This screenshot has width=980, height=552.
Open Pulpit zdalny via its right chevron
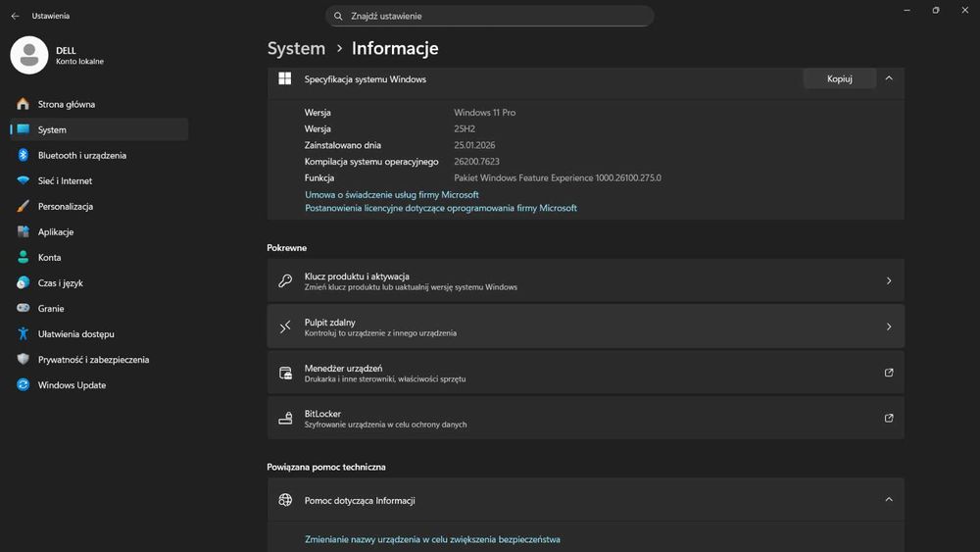point(889,326)
